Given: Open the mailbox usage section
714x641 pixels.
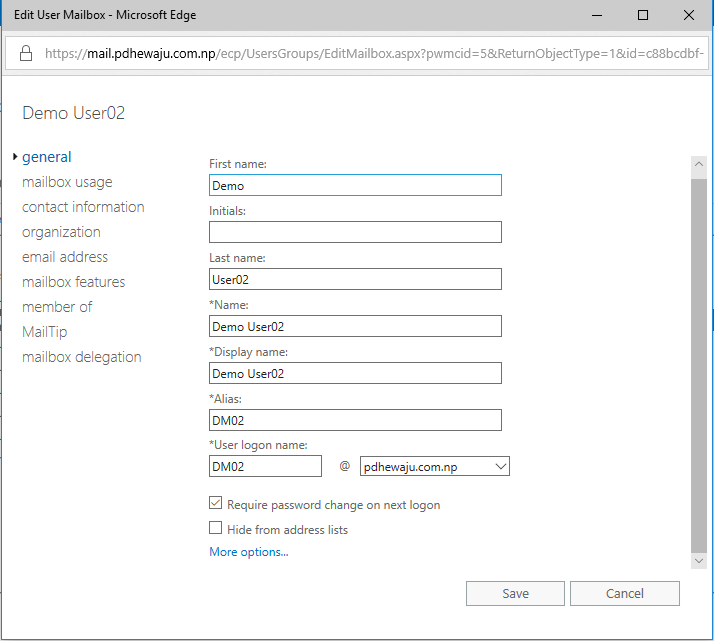Looking at the screenshot, I should pos(67,182).
